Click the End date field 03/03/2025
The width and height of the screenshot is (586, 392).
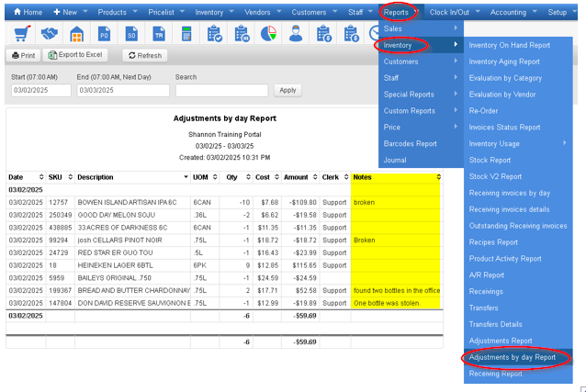click(123, 91)
